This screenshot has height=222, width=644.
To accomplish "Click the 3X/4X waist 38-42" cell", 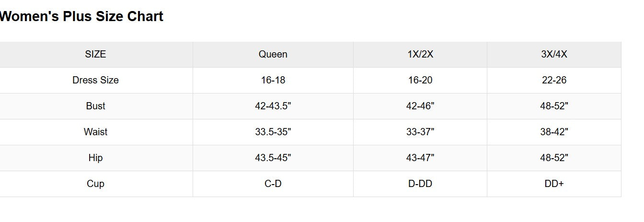I will (x=554, y=132).
